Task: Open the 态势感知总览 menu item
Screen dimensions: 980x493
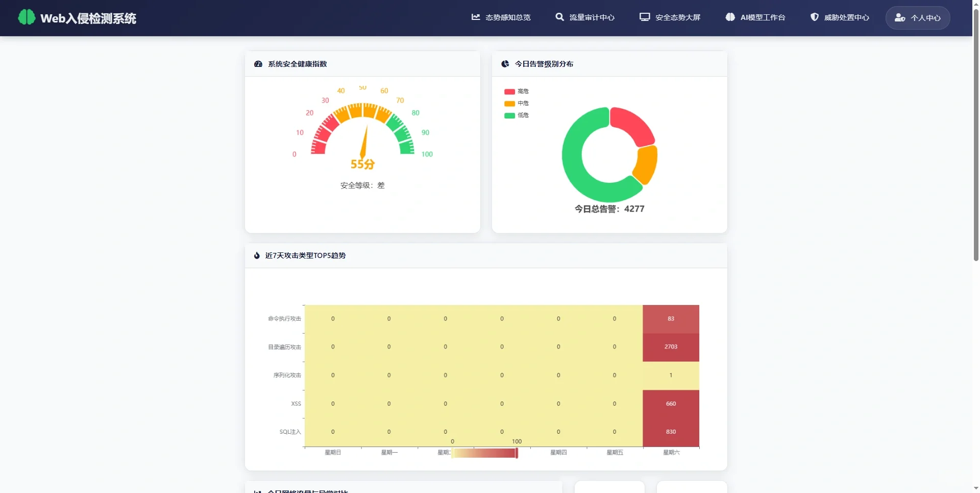Action: 501,17
